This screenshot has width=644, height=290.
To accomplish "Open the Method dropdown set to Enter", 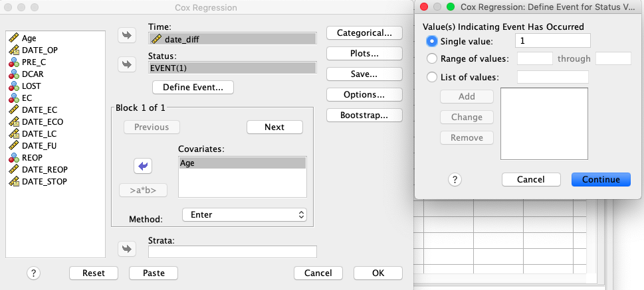I will point(245,214).
